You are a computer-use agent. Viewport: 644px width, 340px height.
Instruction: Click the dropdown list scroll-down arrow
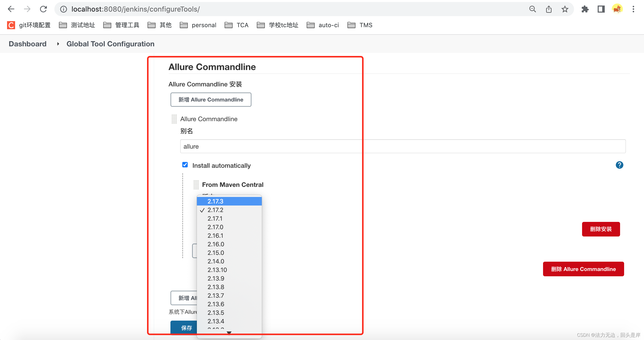click(229, 333)
